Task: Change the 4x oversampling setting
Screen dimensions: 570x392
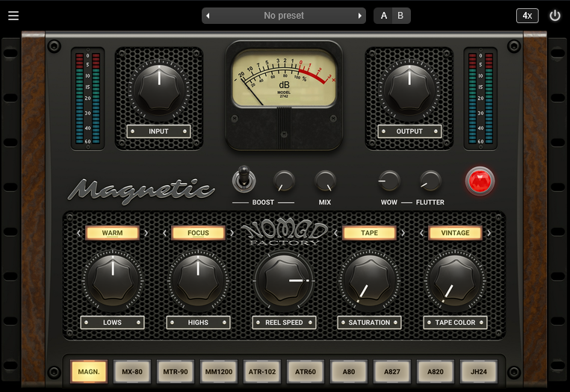Action: click(527, 16)
